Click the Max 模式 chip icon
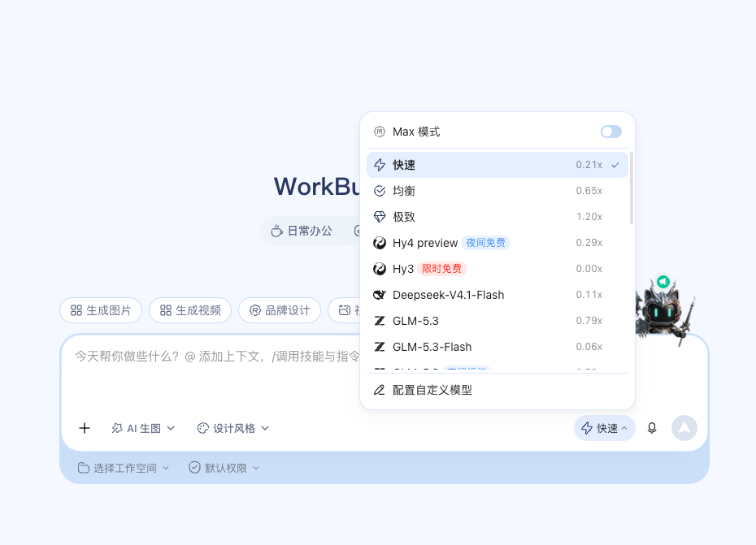Image resolution: width=756 pixels, height=545 pixels. click(x=380, y=132)
